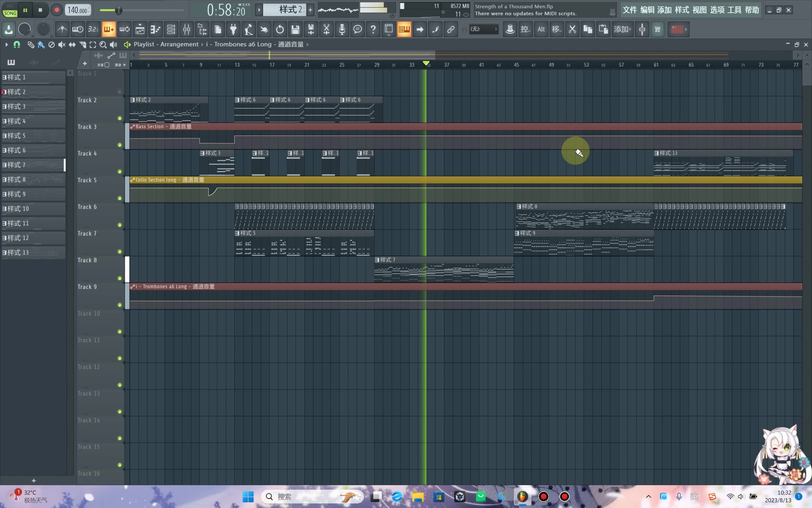Select the playlist pencil draw tool

(x=31, y=44)
